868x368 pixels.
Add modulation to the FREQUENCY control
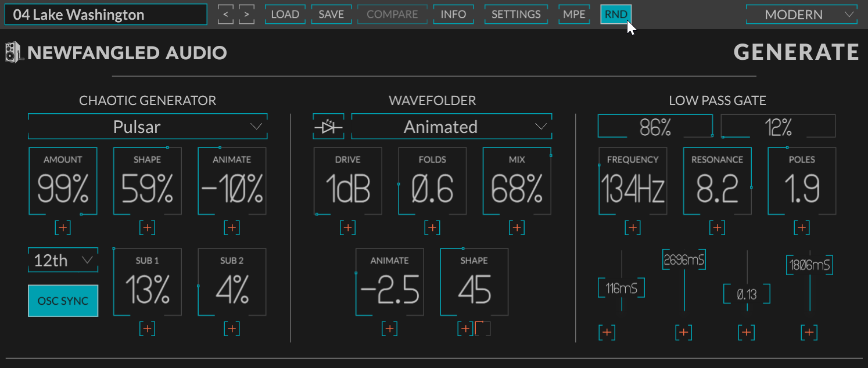pyautogui.click(x=633, y=228)
